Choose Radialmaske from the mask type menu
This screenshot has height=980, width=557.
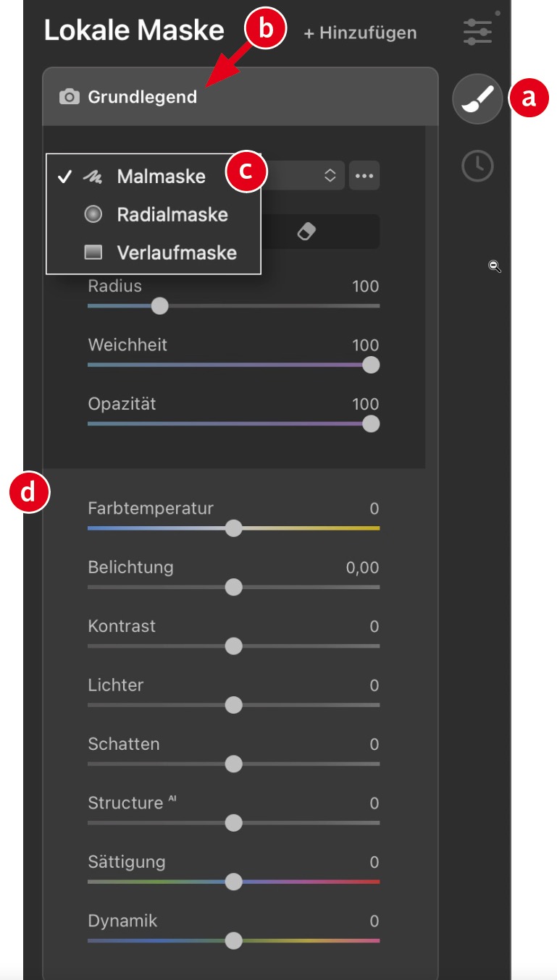172,214
